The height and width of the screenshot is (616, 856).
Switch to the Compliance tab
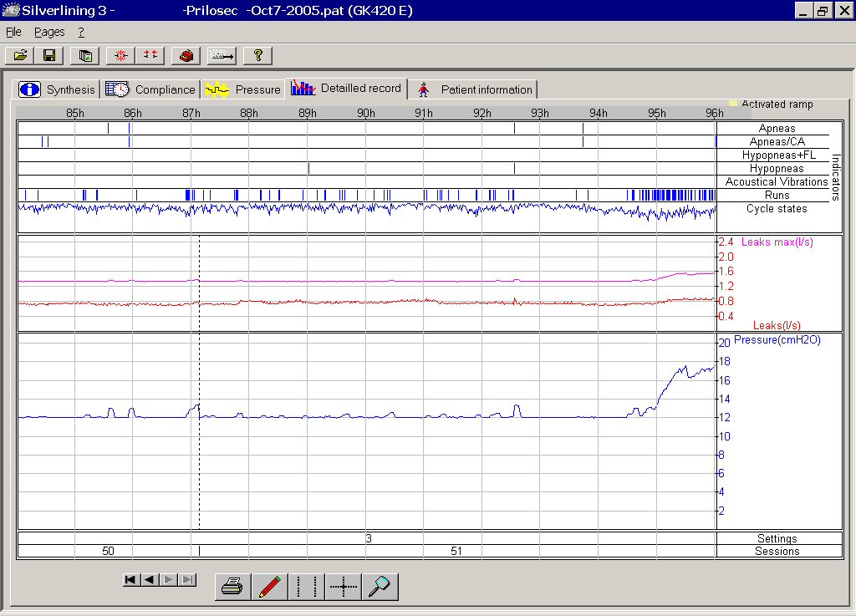pyautogui.click(x=150, y=89)
